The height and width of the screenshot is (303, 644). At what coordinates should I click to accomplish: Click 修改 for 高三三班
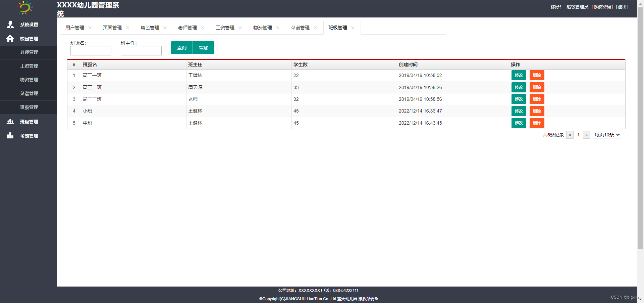(519, 99)
